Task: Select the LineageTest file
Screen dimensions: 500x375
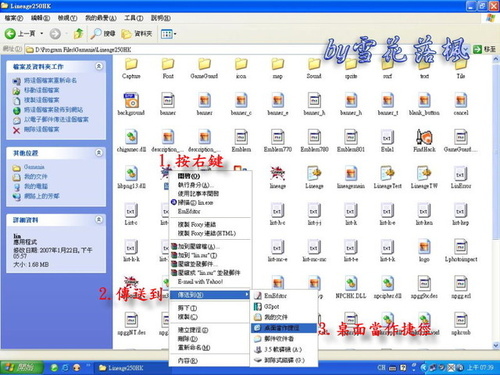Action: tap(387, 177)
